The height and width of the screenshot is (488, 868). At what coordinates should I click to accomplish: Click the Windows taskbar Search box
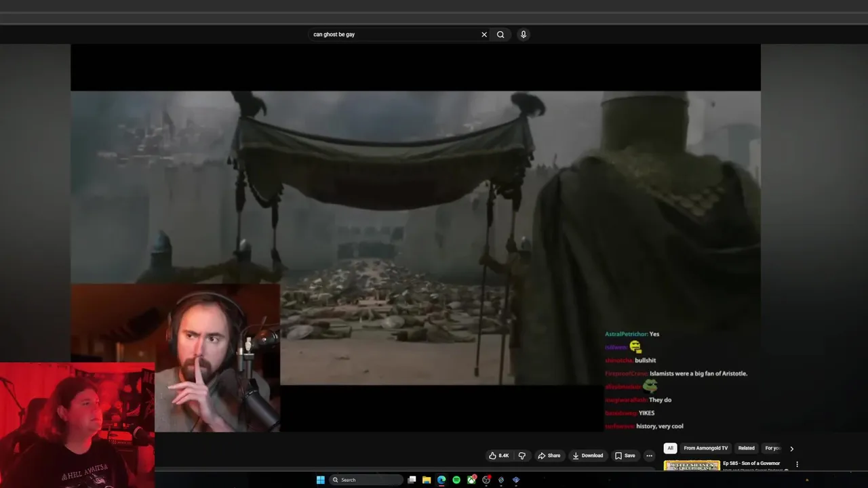[366, 480]
